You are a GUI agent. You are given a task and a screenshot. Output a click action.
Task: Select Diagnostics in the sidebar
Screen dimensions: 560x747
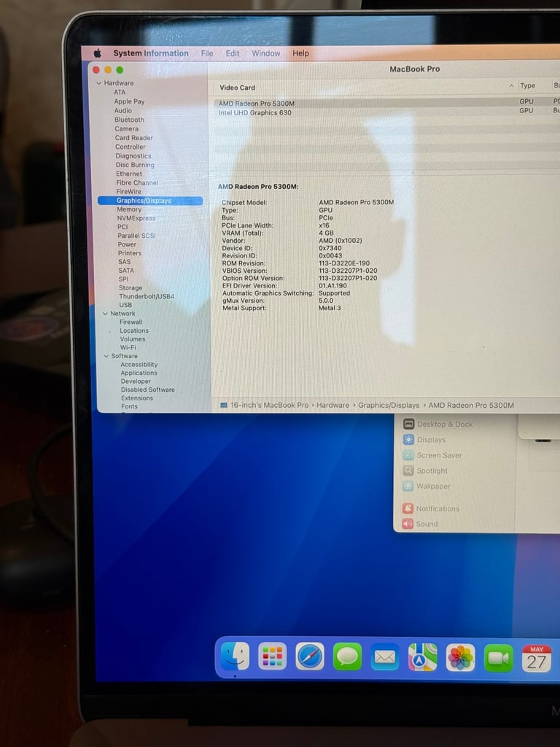pos(133,156)
